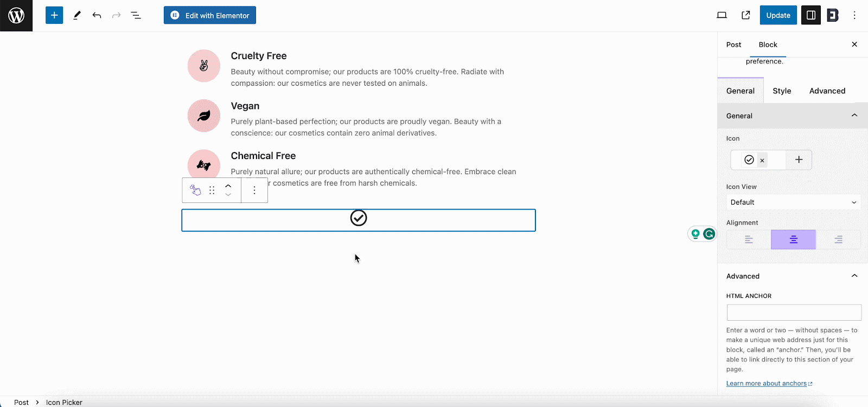Open the WordPress logo menu
The image size is (868, 407).
click(x=16, y=16)
